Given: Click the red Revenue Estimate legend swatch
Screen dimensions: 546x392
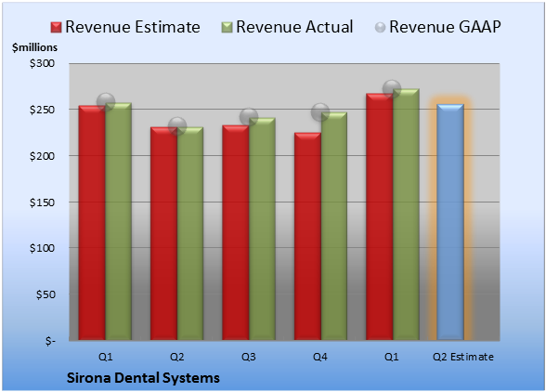Looking at the screenshot, I should 56,28.
